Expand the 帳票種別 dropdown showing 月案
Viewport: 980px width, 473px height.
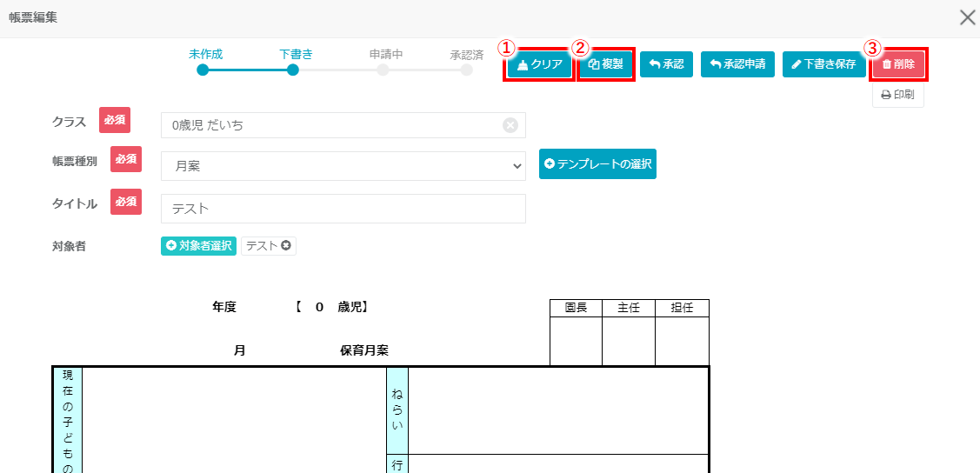point(343,165)
